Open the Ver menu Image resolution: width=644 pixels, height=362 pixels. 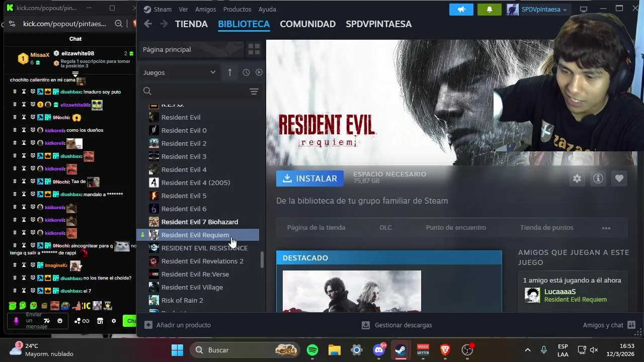[183, 9]
